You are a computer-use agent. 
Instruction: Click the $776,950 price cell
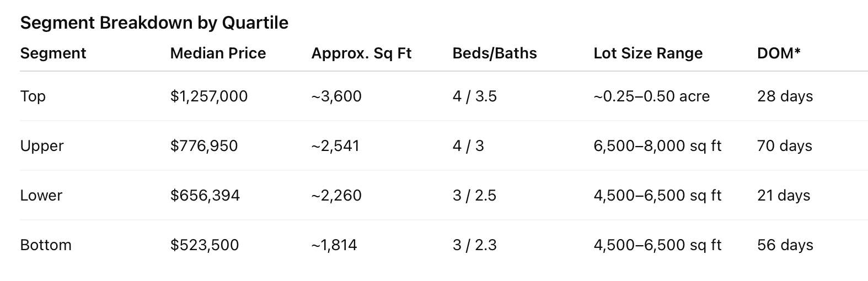click(204, 146)
